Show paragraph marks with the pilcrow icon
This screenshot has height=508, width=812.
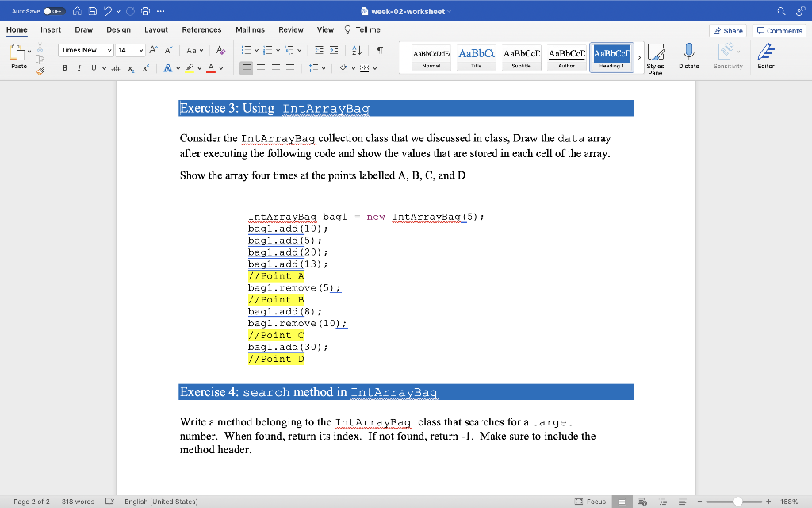(x=381, y=50)
